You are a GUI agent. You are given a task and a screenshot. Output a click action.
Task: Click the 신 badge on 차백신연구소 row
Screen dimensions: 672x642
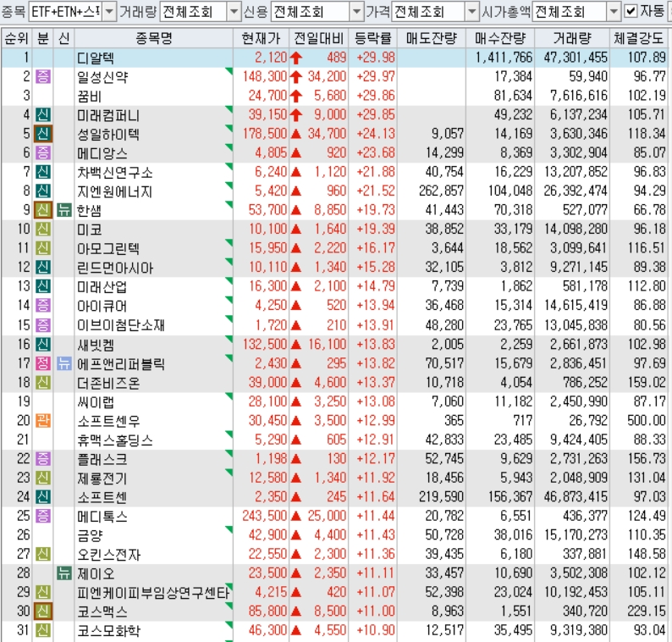[43, 172]
